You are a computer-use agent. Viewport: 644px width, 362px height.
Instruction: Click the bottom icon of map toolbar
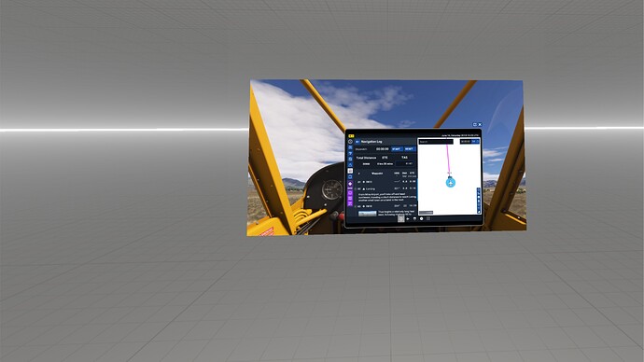[x=479, y=212]
